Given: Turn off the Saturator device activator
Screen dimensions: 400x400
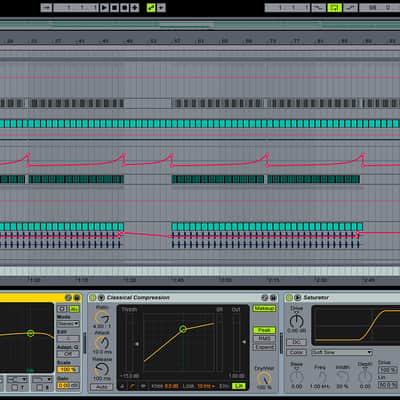Looking at the screenshot, I should [x=289, y=297].
